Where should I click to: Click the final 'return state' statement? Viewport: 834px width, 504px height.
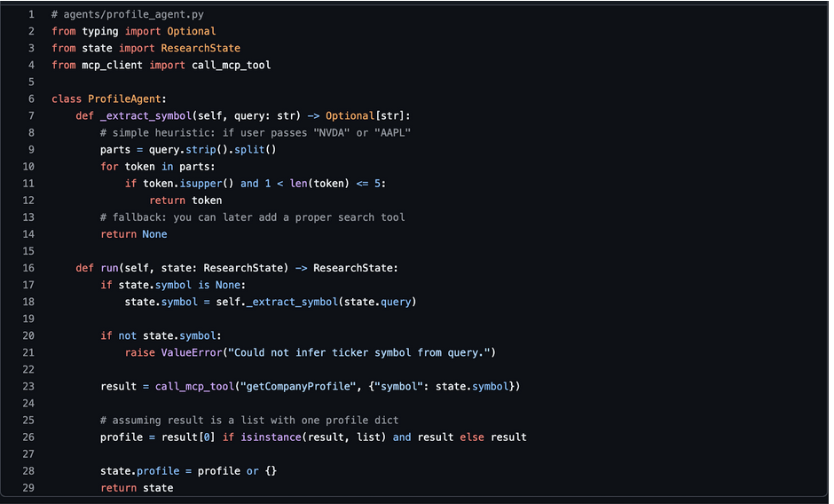click(x=137, y=488)
